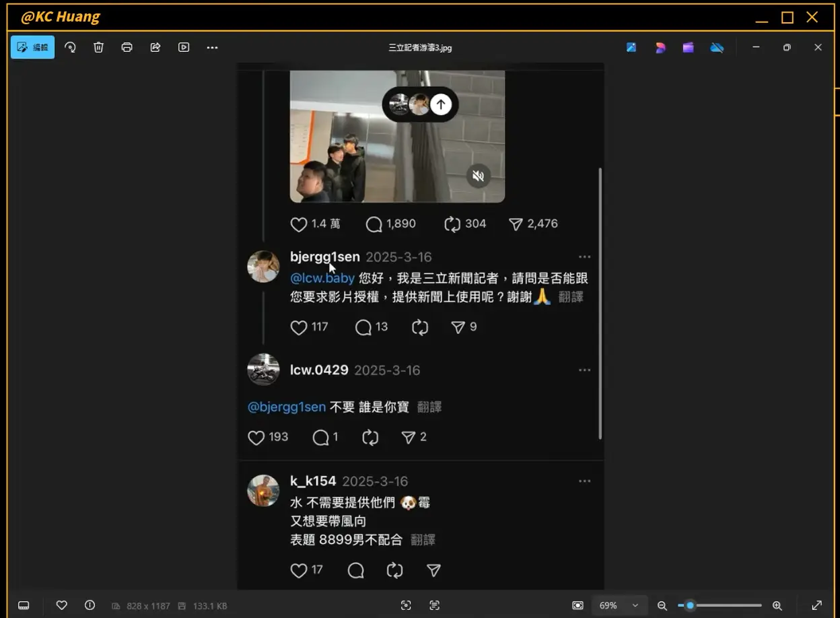Image resolution: width=840 pixels, height=618 pixels.
Task: Click the file size 133.1 KB text
Action: [210, 606]
